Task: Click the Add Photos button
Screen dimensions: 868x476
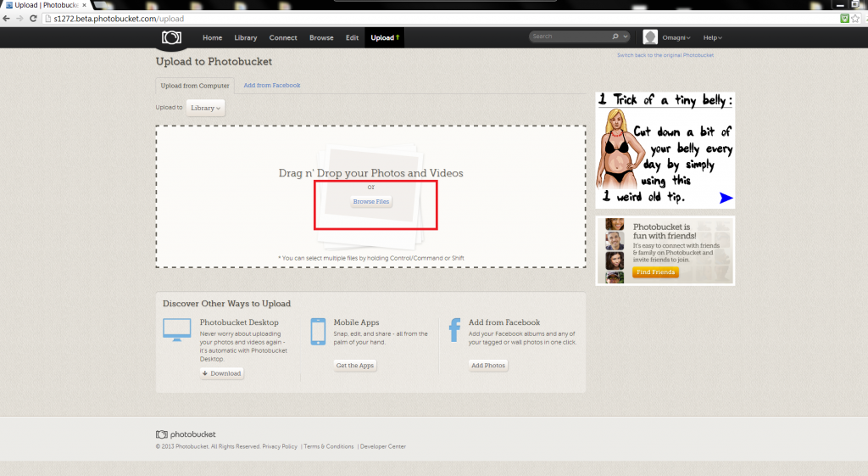Action: [487, 366]
